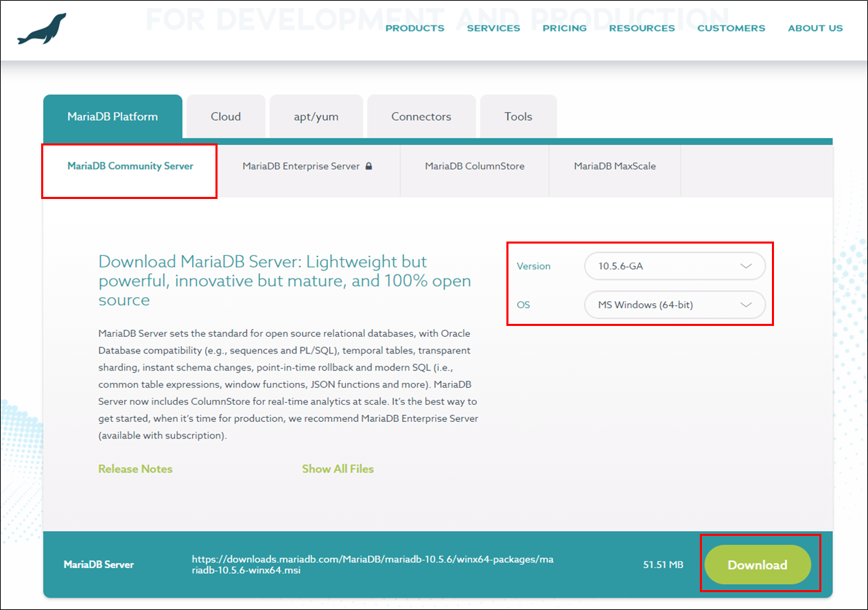Select the MariaDB Platform tab
The image size is (868, 610).
(x=113, y=117)
